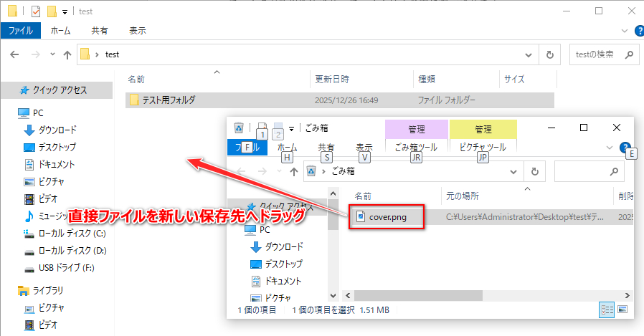Go up one level in test window
This screenshot has height=336, width=644.
coord(67,54)
